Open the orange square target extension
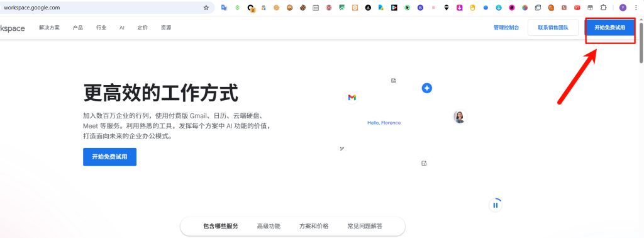Screen dimensions: 644x238 [355, 8]
